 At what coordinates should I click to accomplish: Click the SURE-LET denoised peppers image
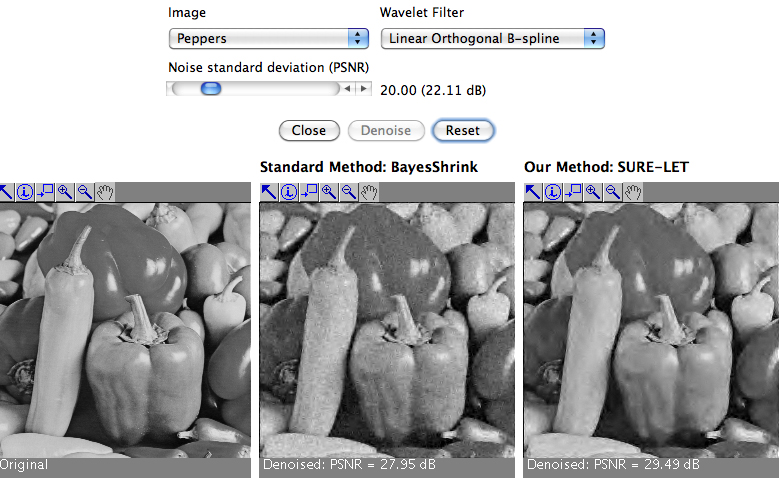tap(651, 330)
